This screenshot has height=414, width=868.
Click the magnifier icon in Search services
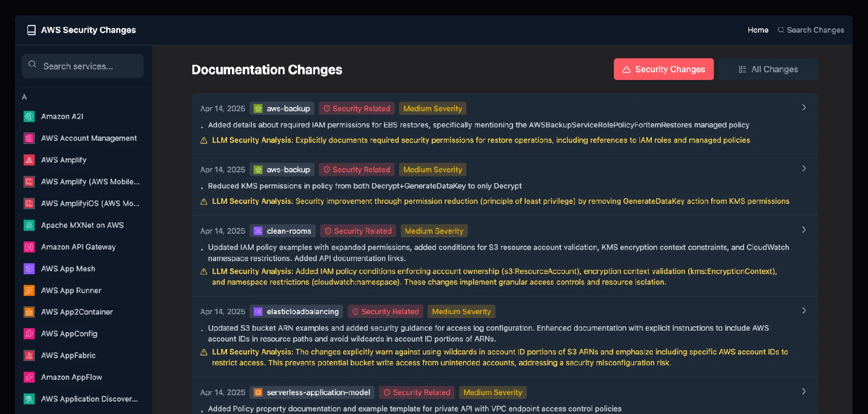(32, 64)
